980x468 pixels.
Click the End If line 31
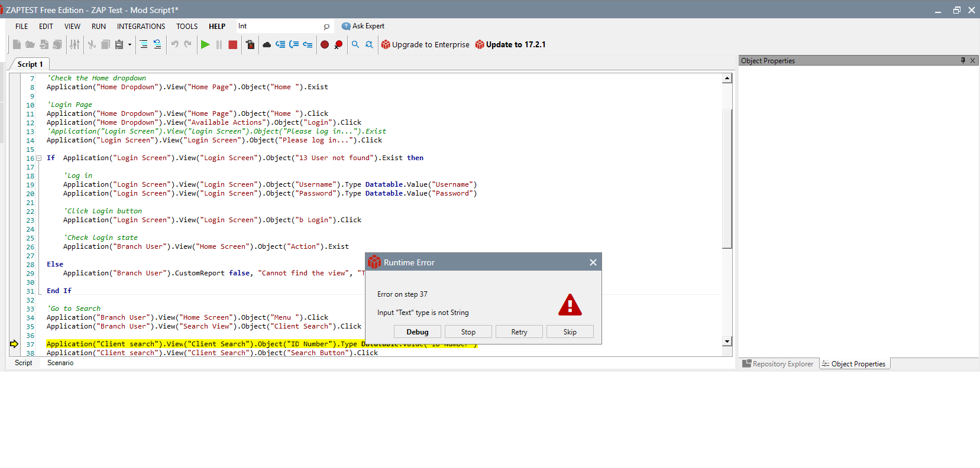click(x=59, y=291)
